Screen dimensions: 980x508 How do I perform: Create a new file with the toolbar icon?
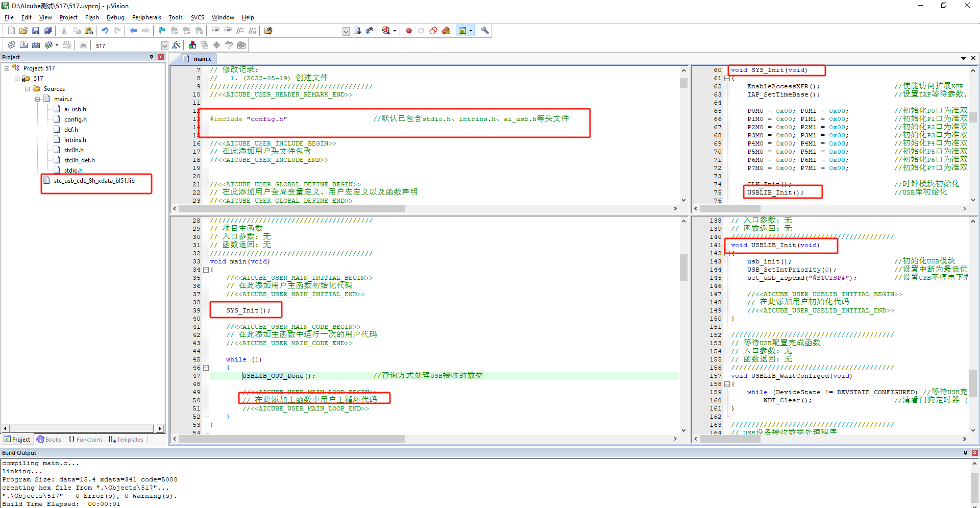click(11, 31)
